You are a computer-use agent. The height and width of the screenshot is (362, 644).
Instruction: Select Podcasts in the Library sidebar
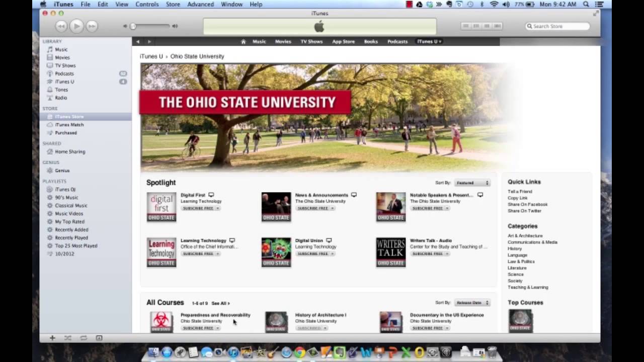64,73
